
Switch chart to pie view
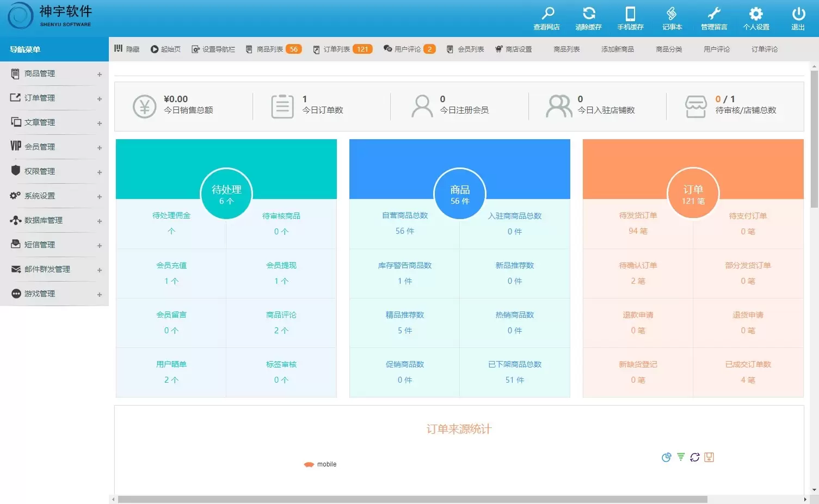(666, 457)
